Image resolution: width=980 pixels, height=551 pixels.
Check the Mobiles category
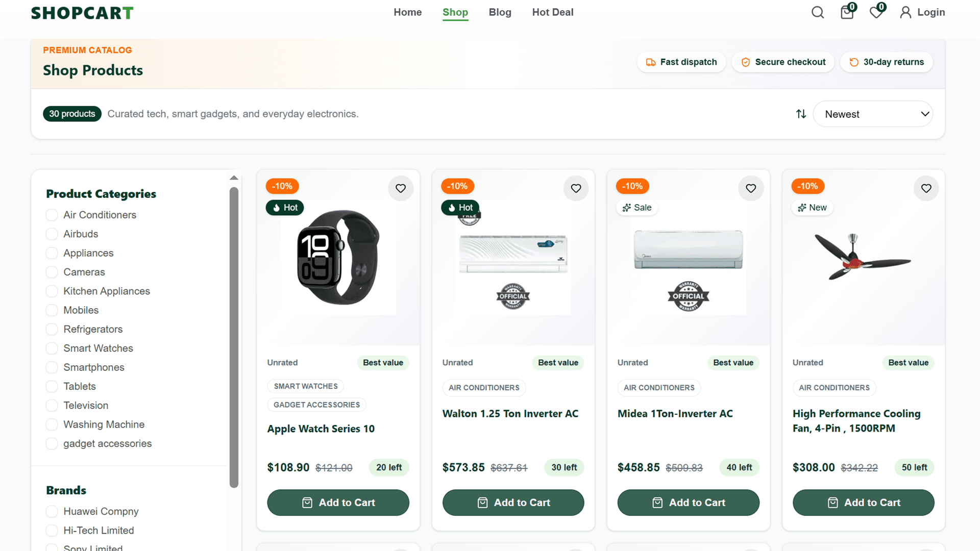point(52,310)
